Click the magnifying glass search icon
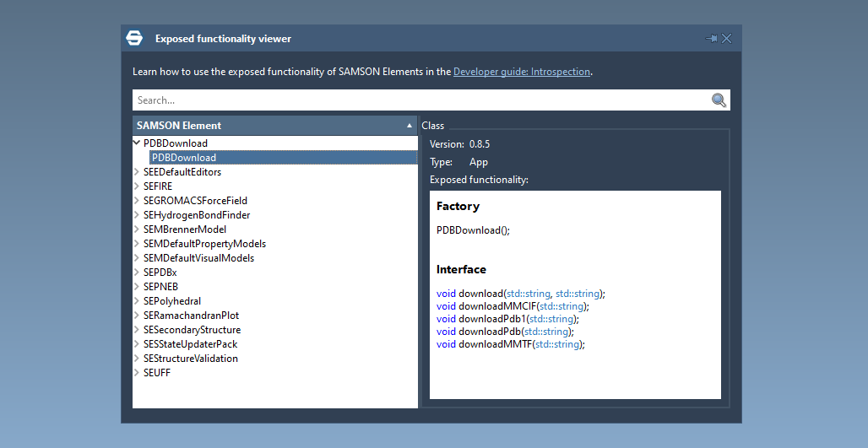Image resolution: width=868 pixels, height=448 pixels. (719, 100)
